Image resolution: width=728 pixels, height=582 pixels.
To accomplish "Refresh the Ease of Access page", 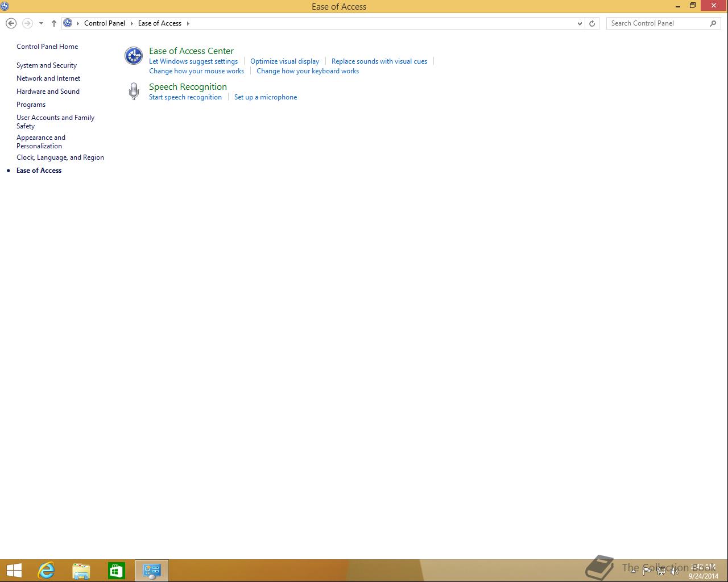I will (592, 23).
